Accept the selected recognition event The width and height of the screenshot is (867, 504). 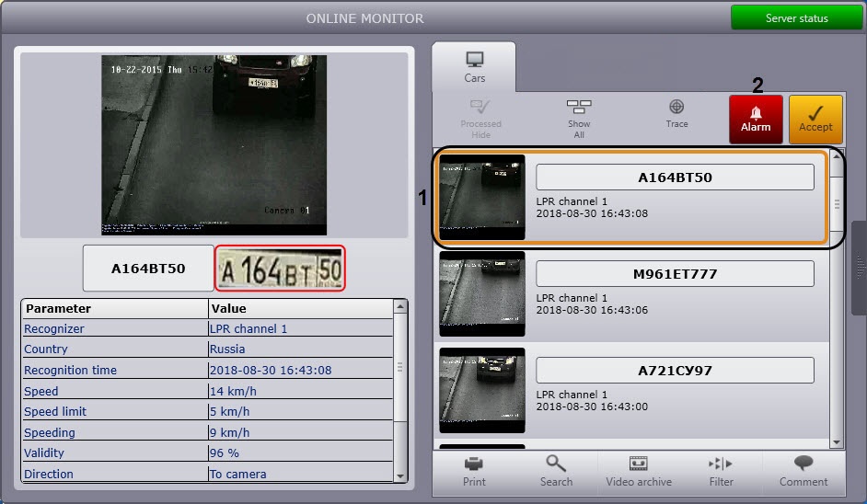pos(815,120)
